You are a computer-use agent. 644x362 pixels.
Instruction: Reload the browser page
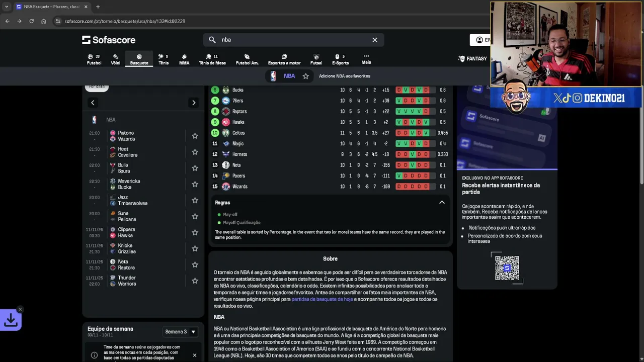coord(31,21)
